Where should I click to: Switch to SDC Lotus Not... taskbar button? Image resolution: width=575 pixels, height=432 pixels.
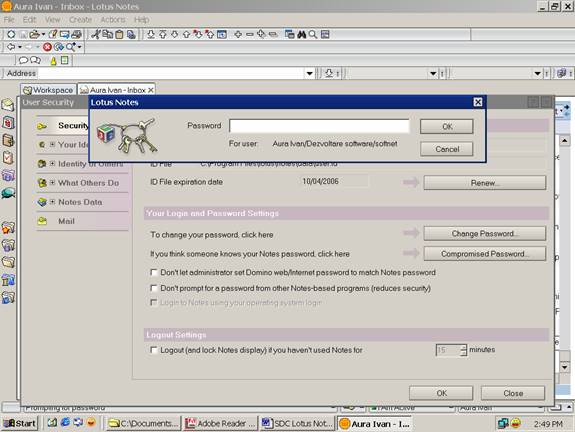(297, 424)
